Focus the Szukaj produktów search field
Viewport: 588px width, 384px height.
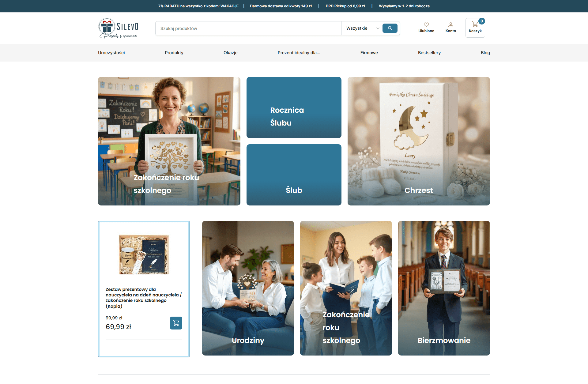coord(248,28)
